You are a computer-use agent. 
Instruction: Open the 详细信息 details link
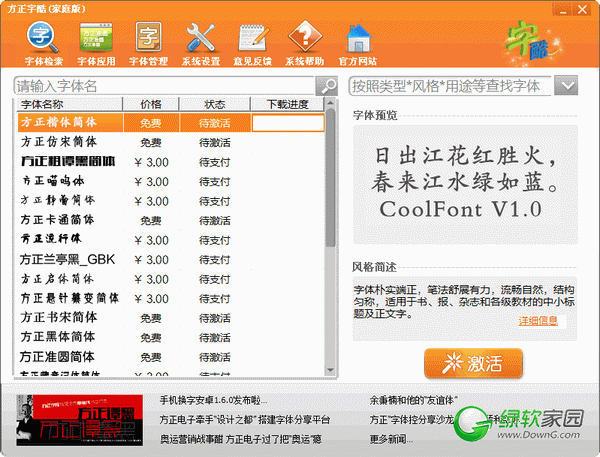(538, 321)
